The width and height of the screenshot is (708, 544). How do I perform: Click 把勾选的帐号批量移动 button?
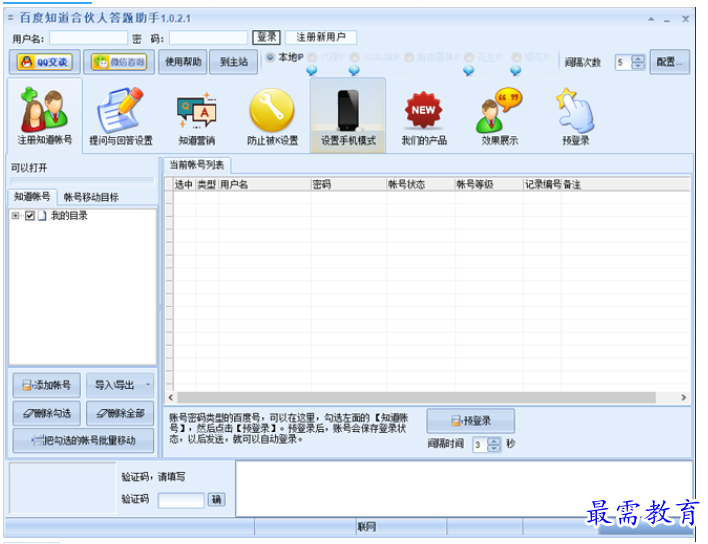click(x=83, y=441)
